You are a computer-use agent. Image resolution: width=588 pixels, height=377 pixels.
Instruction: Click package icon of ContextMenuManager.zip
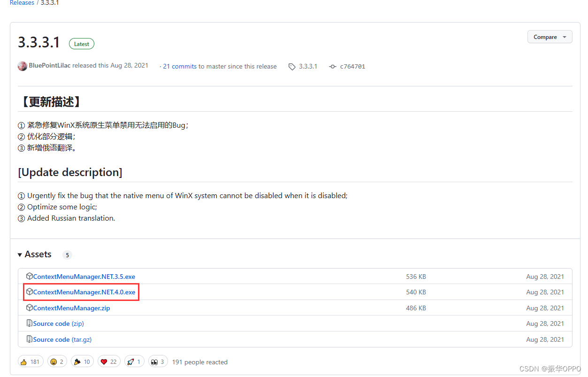point(30,308)
